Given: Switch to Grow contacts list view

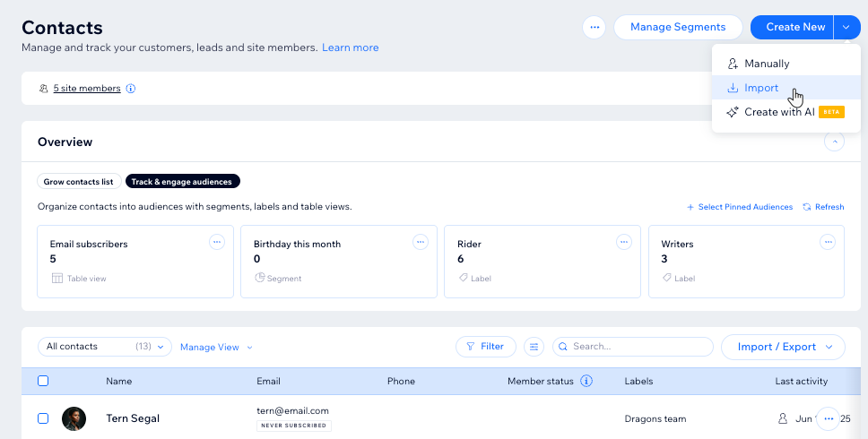Looking at the screenshot, I should pos(79,182).
